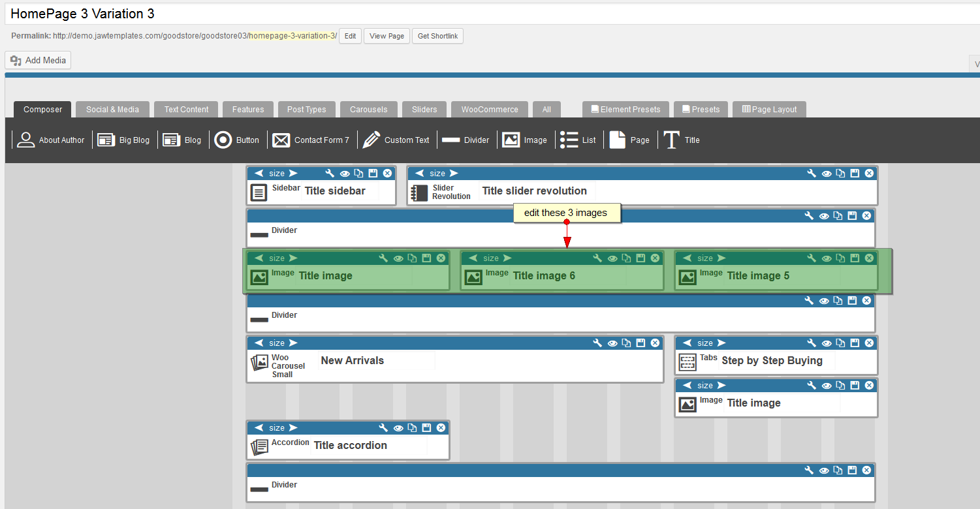Toggle visibility eye on Title image 6

tap(612, 258)
